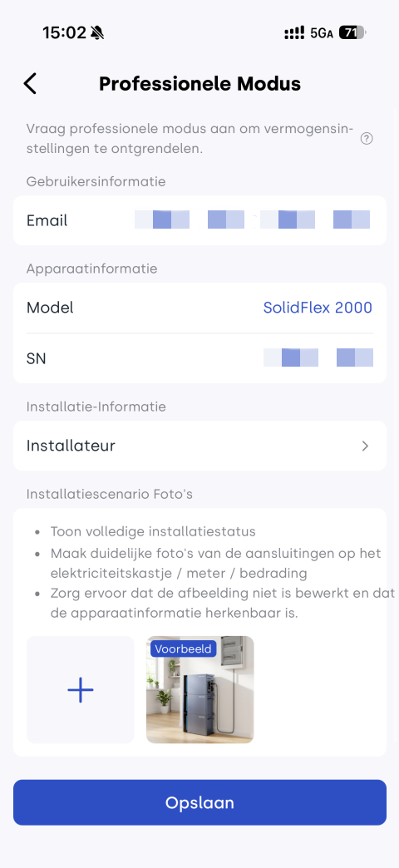
Task: View the Voorbeeld example photo
Action: [199, 690]
